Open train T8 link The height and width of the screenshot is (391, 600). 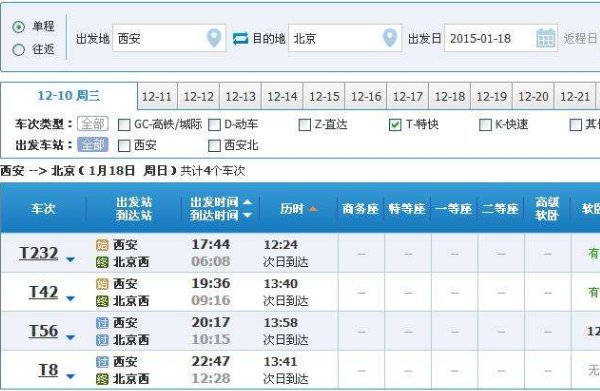coord(48,370)
